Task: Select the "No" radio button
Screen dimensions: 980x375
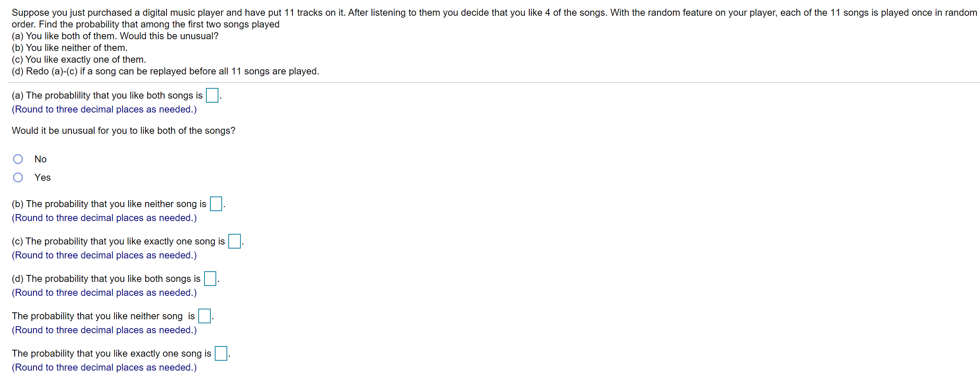Action: [x=18, y=159]
